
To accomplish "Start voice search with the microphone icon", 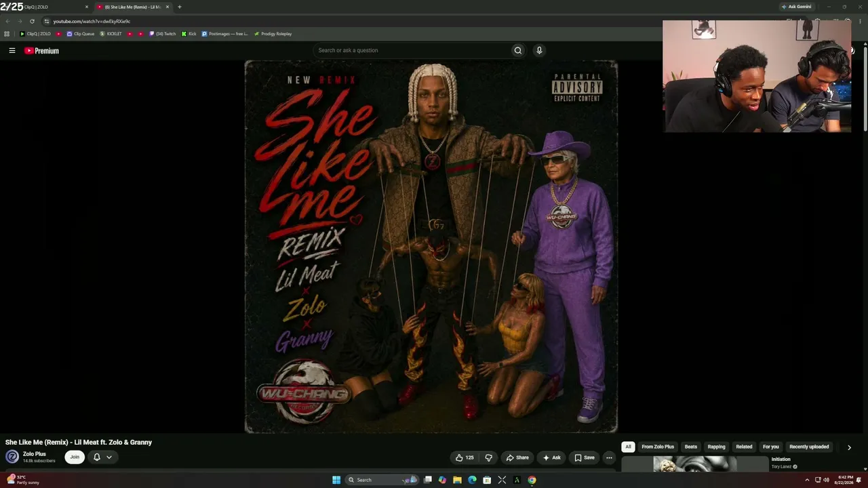I will 539,50.
